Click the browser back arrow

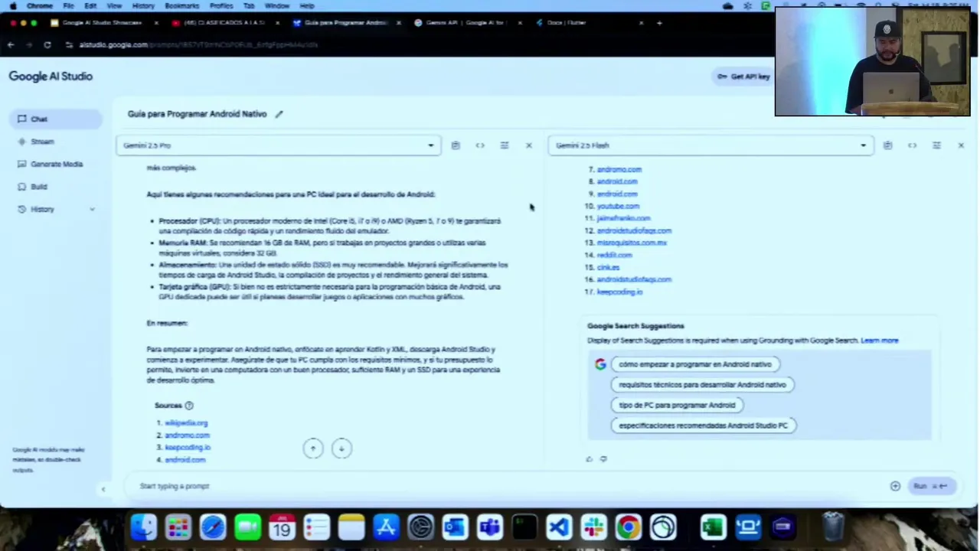point(11,45)
